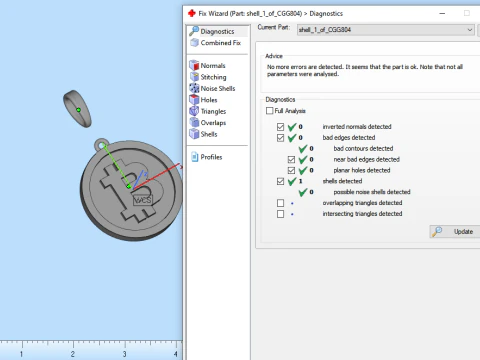480x360 pixels.
Task: Go to Overlaps page label
Action: 213,123
